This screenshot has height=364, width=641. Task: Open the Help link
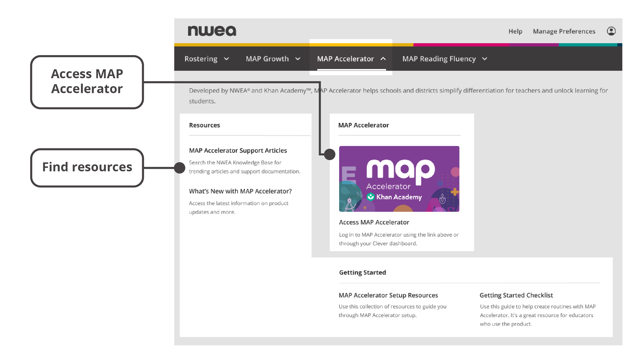(515, 31)
